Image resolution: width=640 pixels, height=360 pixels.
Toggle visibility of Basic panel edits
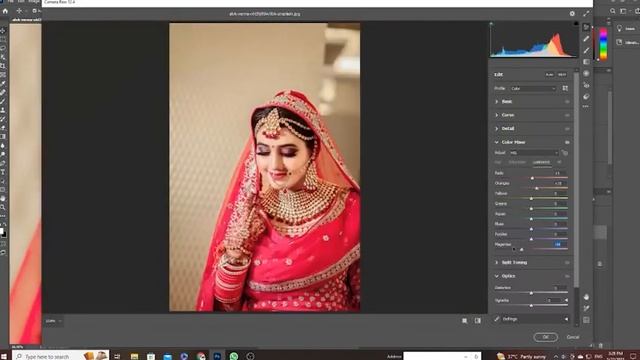pos(567,102)
